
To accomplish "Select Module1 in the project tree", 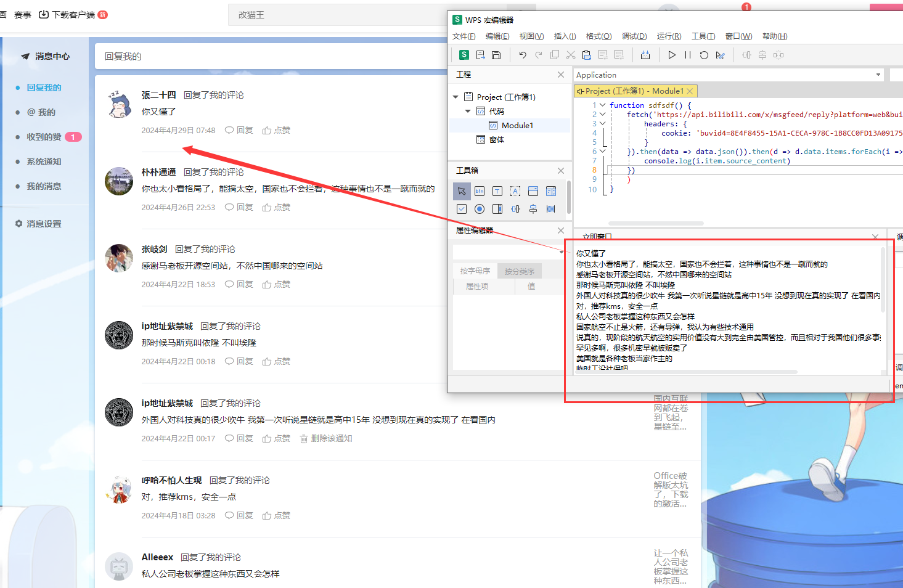I will click(510, 125).
